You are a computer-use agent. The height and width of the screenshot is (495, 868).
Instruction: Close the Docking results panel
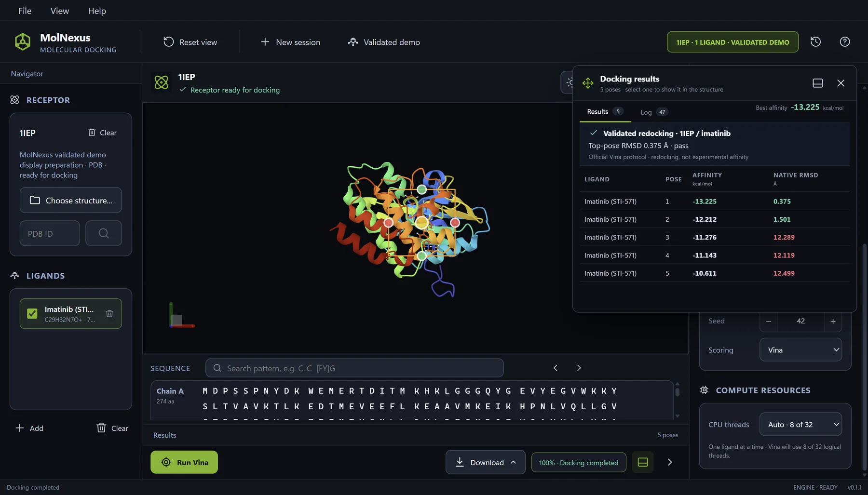pyautogui.click(x=841, y=83)
